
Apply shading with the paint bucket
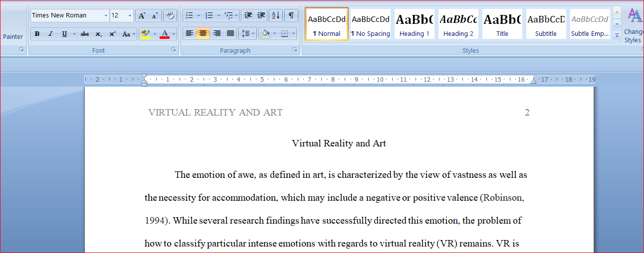[x=265, y=34]
